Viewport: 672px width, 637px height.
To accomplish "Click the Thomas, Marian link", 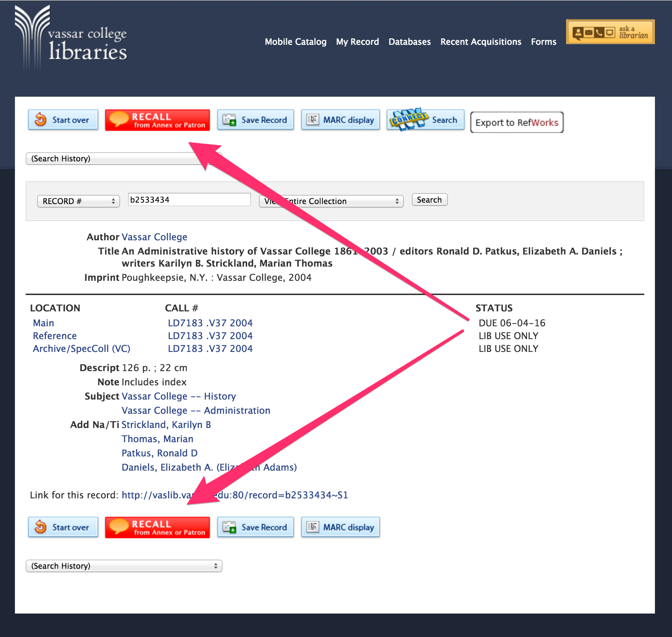I will [158, 439].
